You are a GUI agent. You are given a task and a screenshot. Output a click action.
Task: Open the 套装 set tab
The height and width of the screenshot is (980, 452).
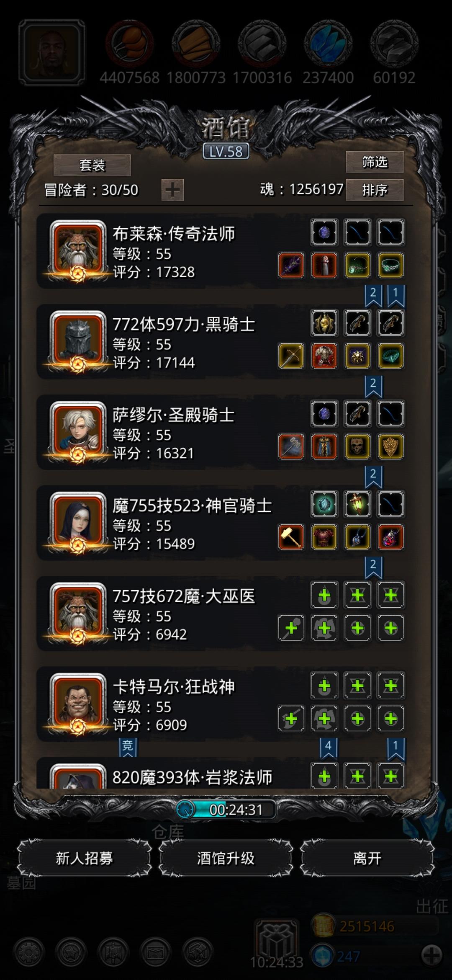92,165
